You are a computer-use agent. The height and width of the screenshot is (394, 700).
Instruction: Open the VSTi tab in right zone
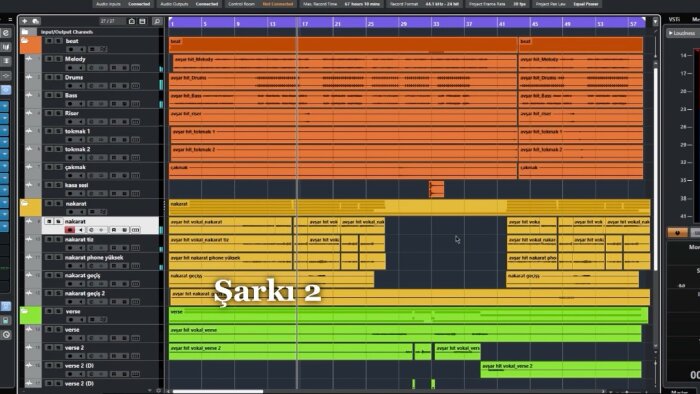coord(674,19)
